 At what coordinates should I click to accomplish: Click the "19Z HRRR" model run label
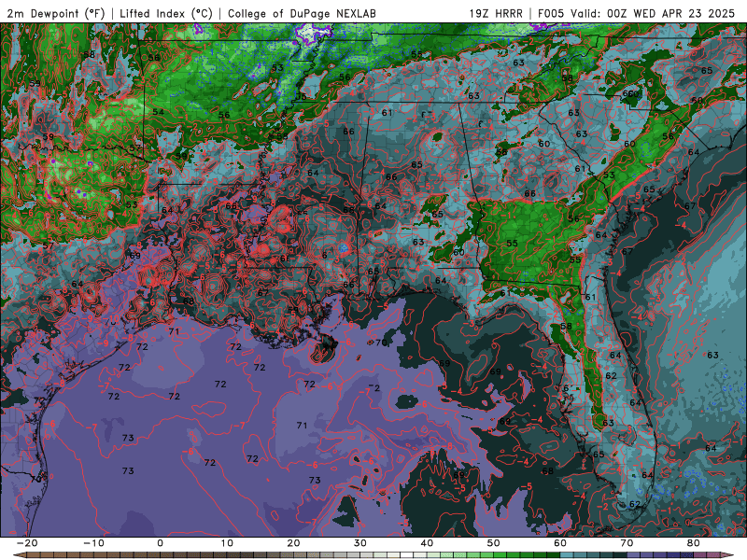tap(496, 13)
